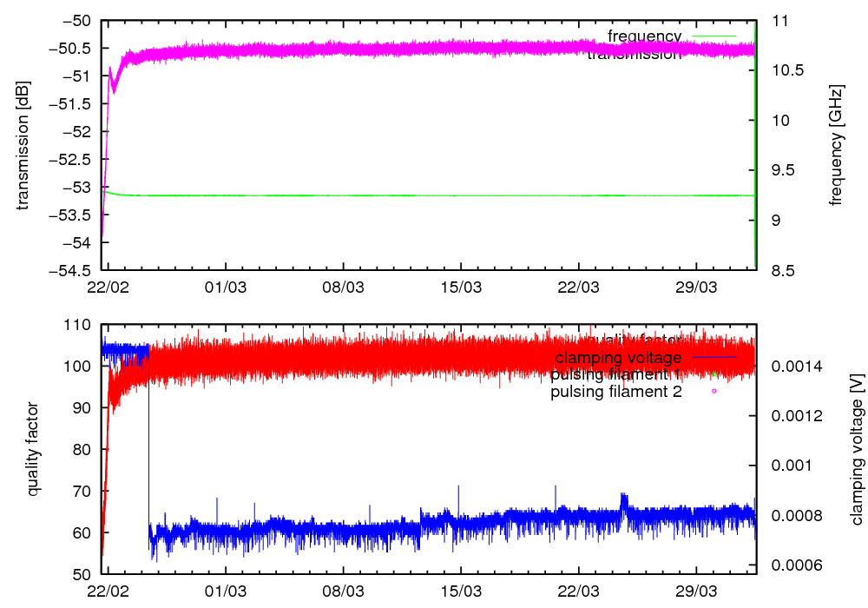Select the 'clamping voltage' legend text
The image size is (868, 608).
click(618, 357)
